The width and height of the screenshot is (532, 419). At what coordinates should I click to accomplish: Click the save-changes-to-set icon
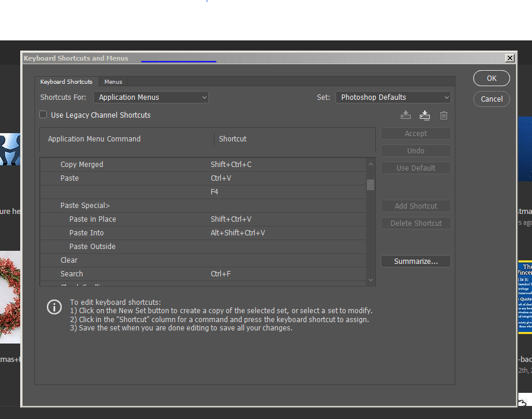pos(406,115)
